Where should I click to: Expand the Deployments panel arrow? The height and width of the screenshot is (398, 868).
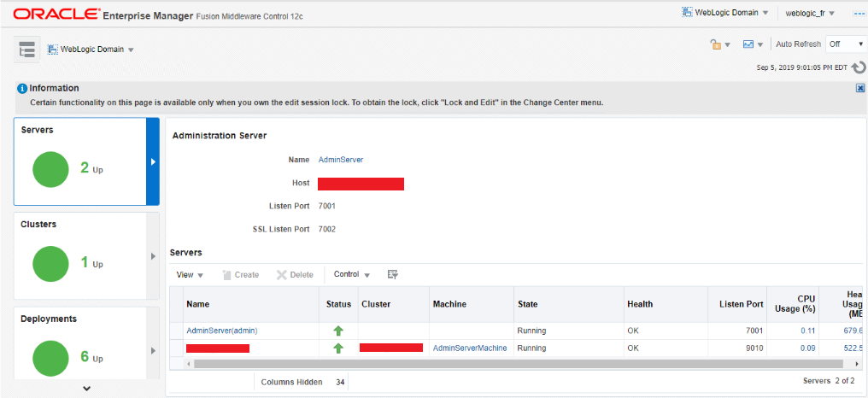coord(153,350)
